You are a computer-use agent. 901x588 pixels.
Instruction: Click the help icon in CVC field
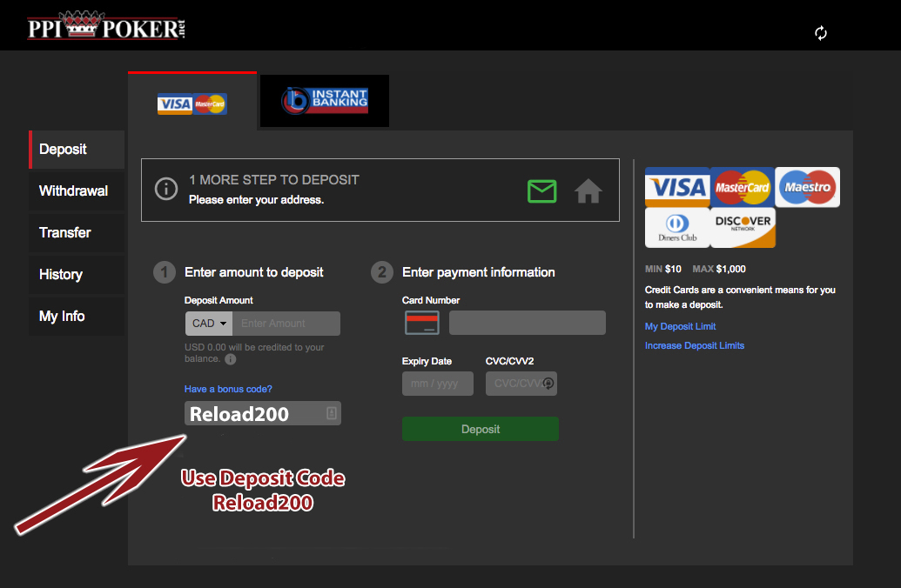[x=548, y=383]
